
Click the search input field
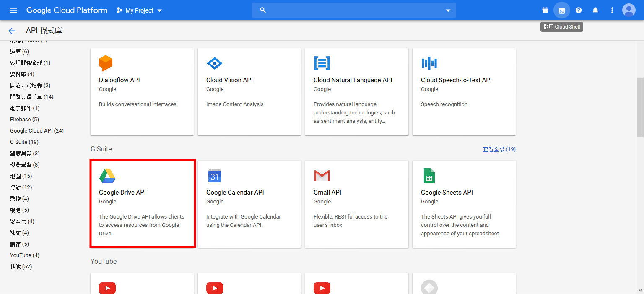point(354,10)
